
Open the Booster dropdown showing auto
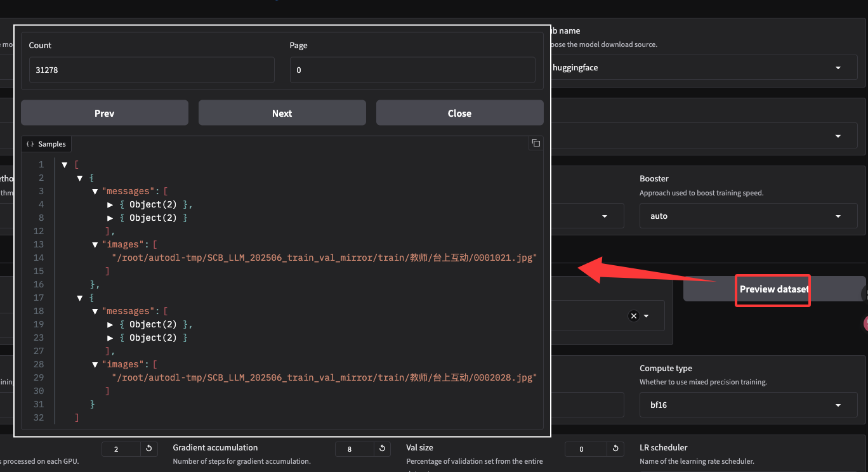(x=838, y=216)
